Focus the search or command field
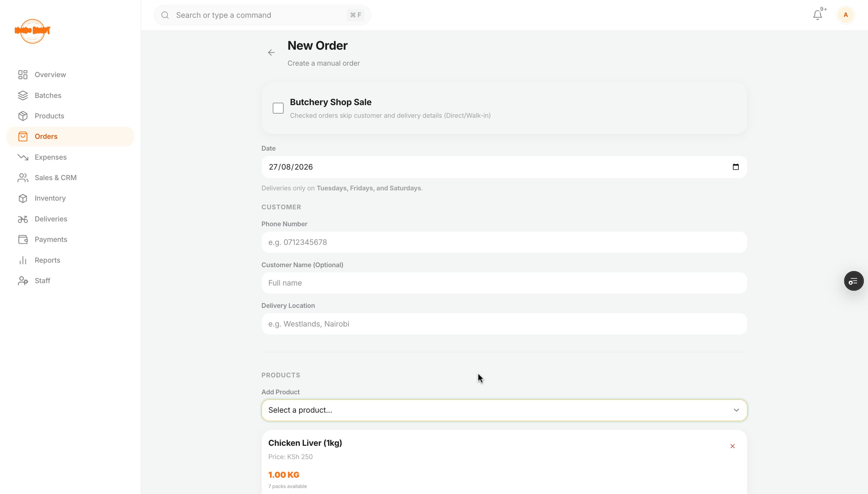The image size is (868, 494). (262, 15)
